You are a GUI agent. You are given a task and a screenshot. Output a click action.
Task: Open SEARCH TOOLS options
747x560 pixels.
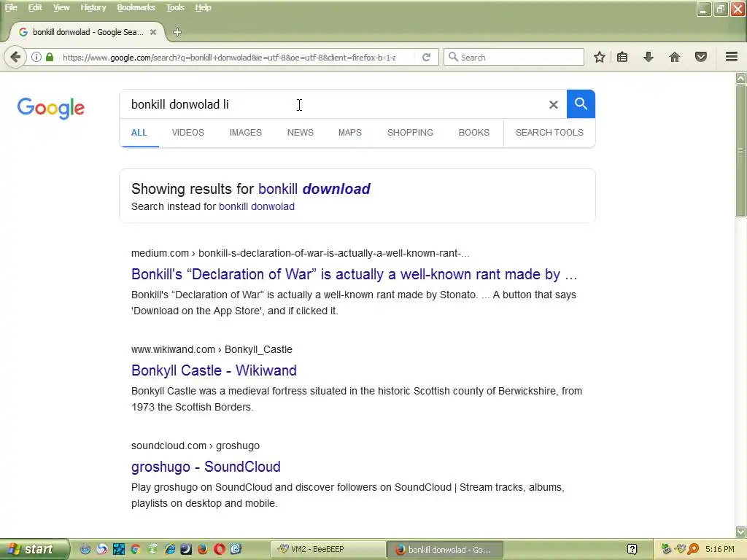pos(549,133)
